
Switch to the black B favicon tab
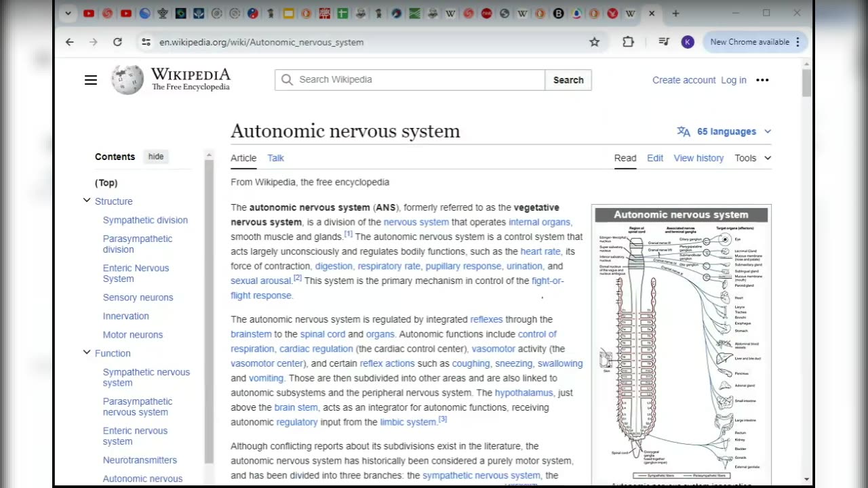pos(558,14)
